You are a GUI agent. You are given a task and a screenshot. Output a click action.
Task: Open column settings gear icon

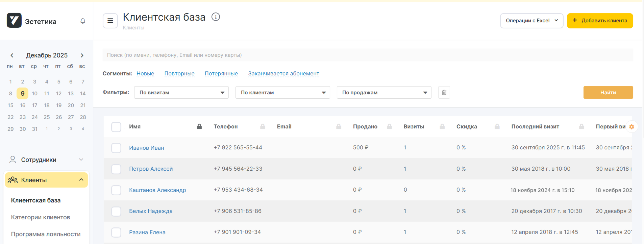pyautogui.click(x=631, y=127)
